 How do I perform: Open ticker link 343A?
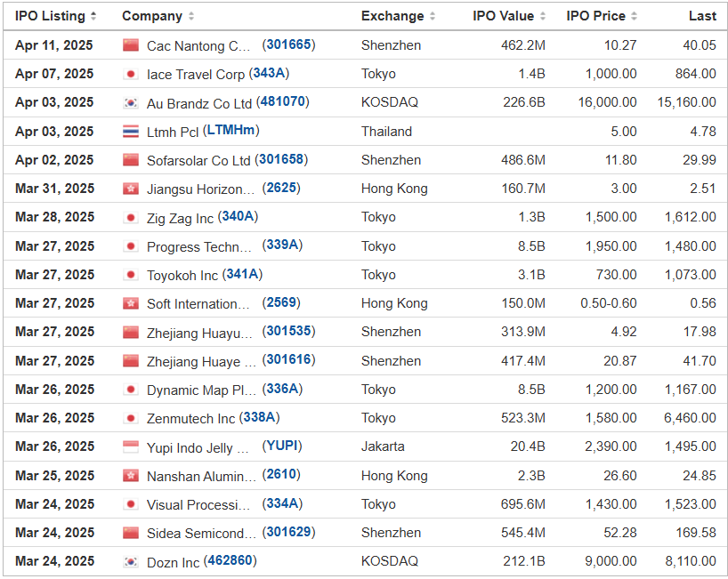click(x=269, y=73)
